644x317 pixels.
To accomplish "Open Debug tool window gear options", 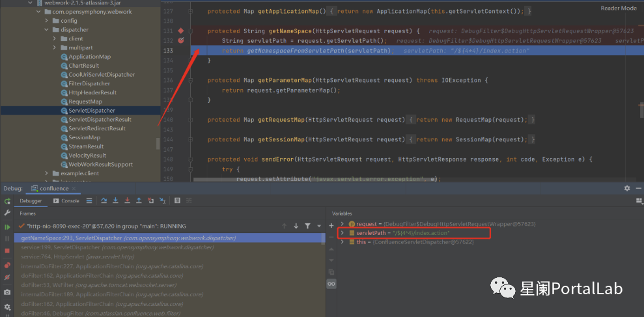I will (627, 188).
